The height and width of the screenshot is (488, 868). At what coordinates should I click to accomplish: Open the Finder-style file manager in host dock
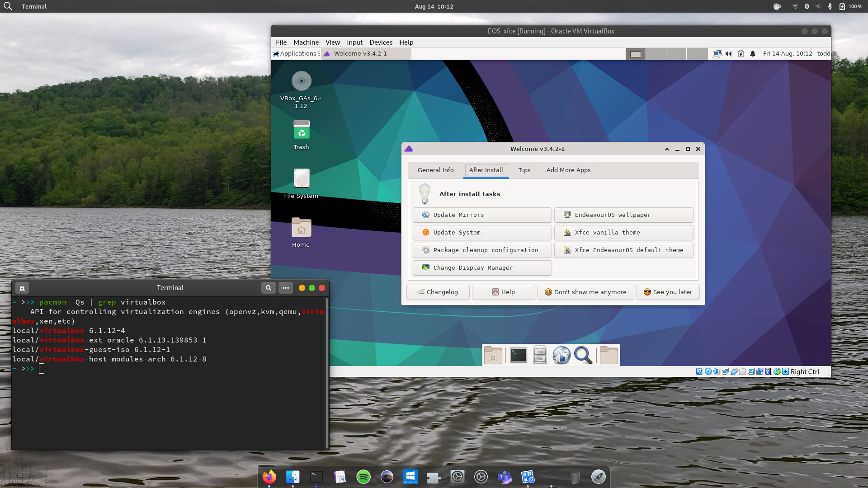[x=293, y=477]
